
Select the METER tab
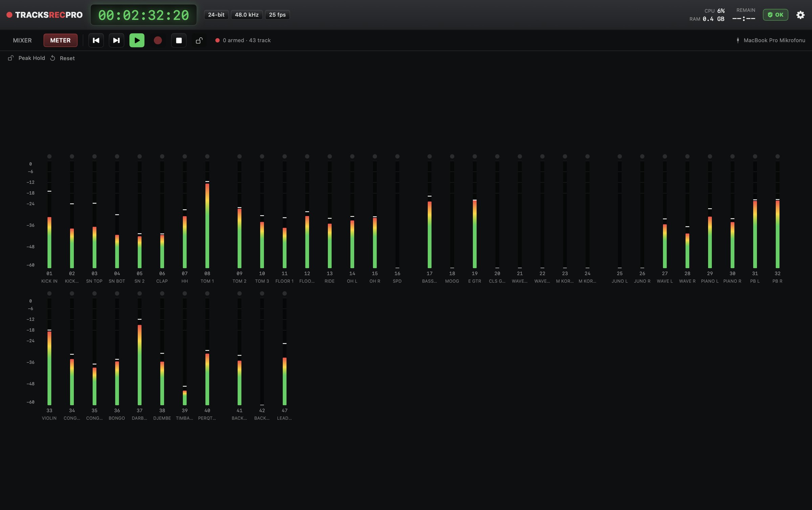(60, 40)
